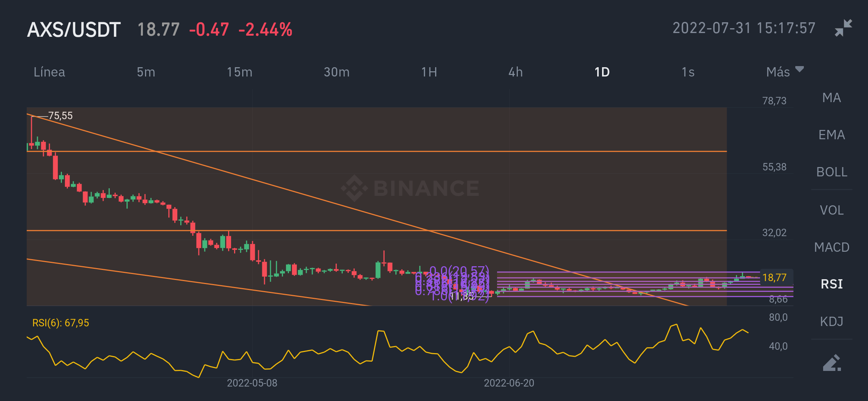Screen dimensions: 868x401
Task: Choose the 30m timeframe
Action: pos(336,72)
